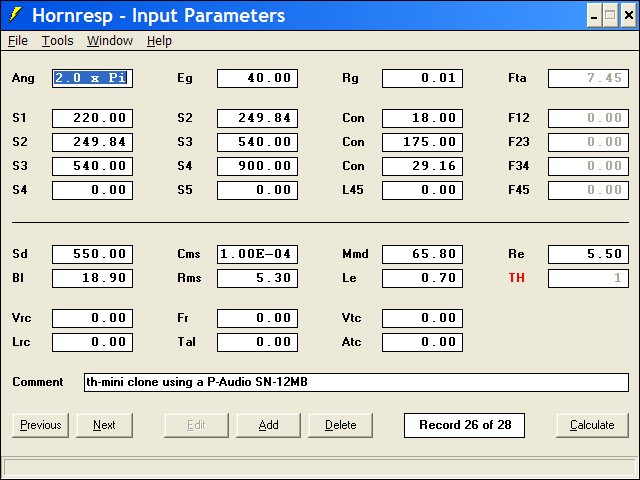The height and width of the screenshot is (480, 640).
Task: Select the Bl field showing 18.90
Action: (92, 278)
